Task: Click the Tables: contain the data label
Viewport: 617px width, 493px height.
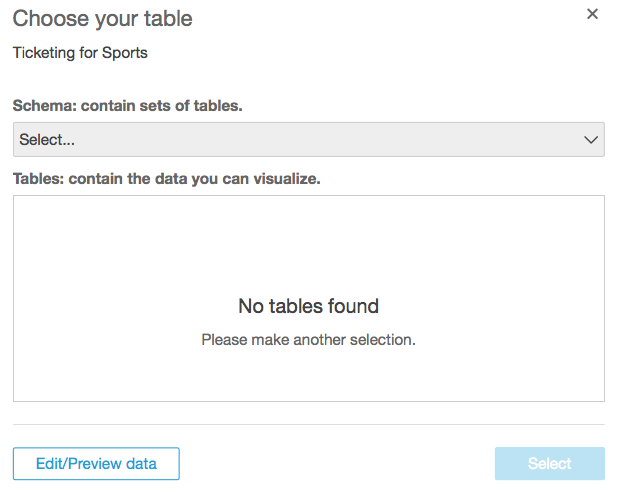Action: tap(166, 179)
